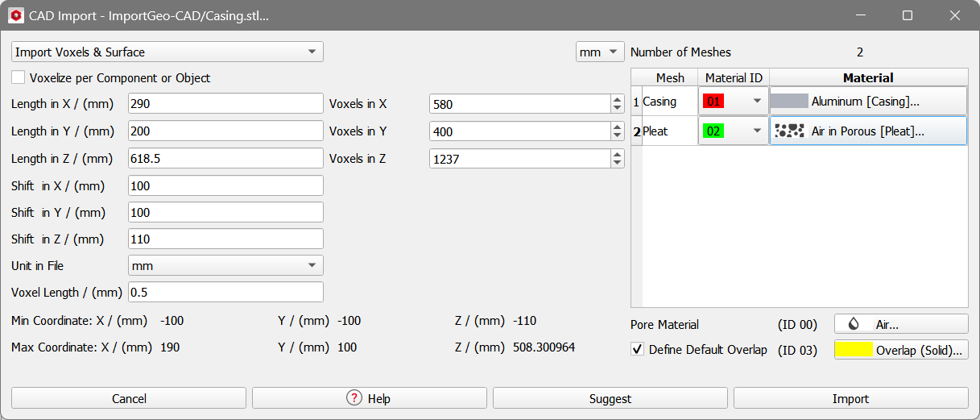Click the porous pattern icon in Pleat material

pos(789,131)
